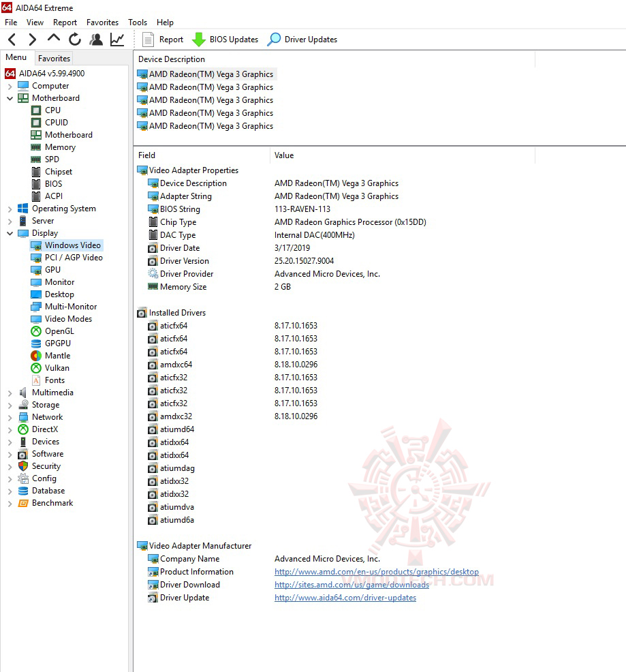Expand the Devices tree node
Viewport: 626px width, 672px height.
tap(10, 442)
